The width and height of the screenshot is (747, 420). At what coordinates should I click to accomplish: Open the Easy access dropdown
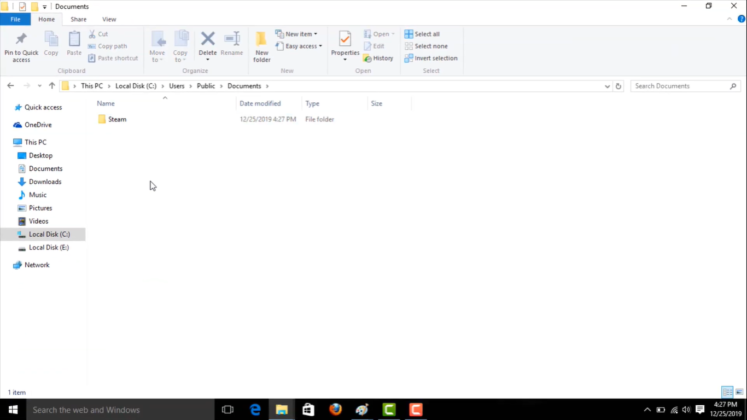tap(303, 46)
